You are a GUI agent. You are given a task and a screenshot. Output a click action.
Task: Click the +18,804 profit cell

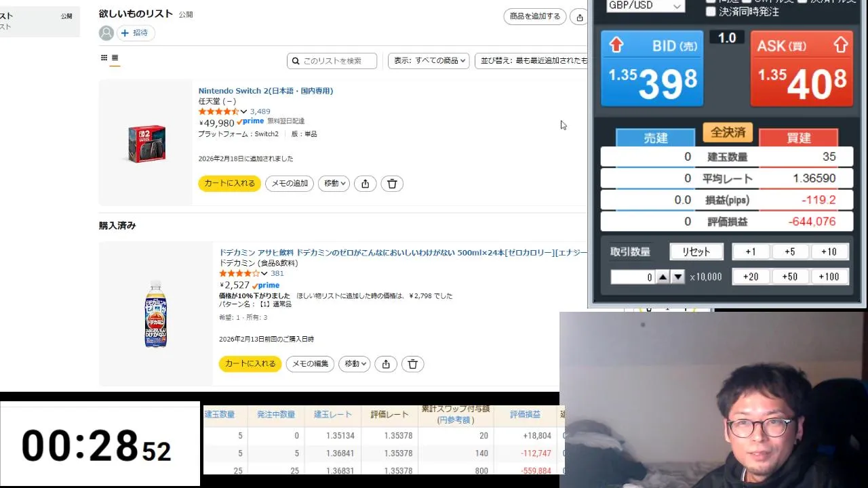pyautogui.click(x=536, y=436)
